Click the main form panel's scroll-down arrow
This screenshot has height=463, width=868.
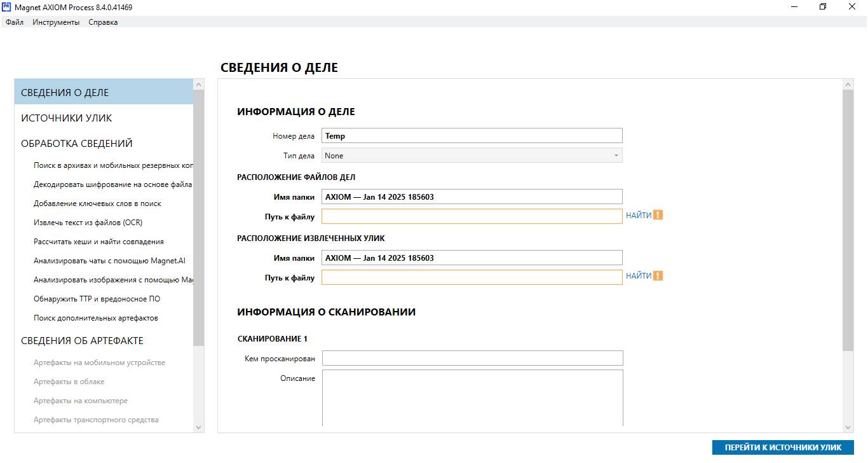click(x=848, y=427)
